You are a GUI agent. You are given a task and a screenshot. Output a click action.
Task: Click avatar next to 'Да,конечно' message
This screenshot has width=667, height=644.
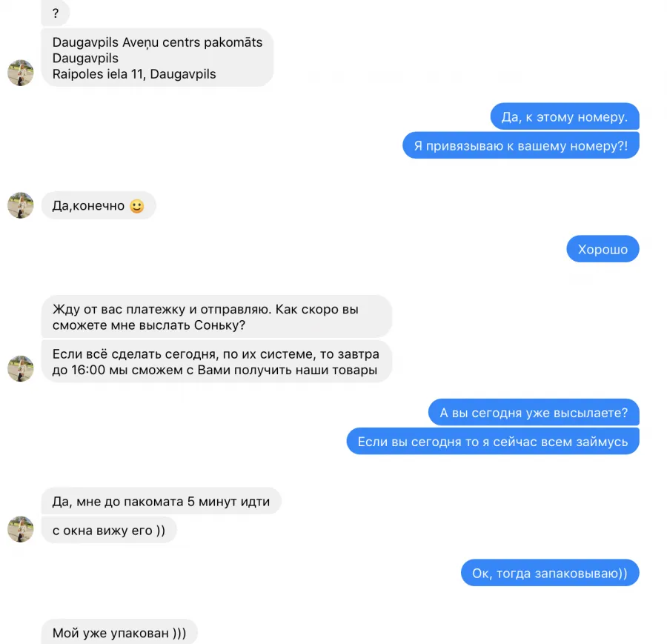coord(21,205)
